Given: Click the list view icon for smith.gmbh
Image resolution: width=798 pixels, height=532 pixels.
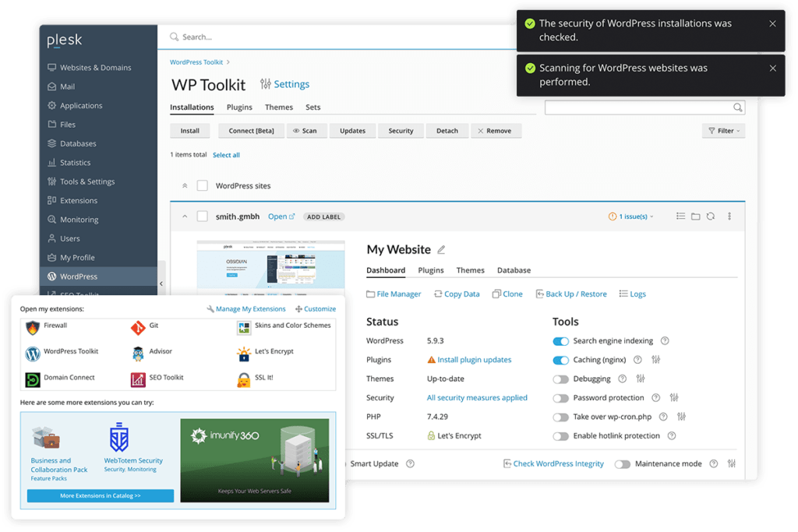Looking at the screenshot, I should pyautogui.click(x=680, y=217).
